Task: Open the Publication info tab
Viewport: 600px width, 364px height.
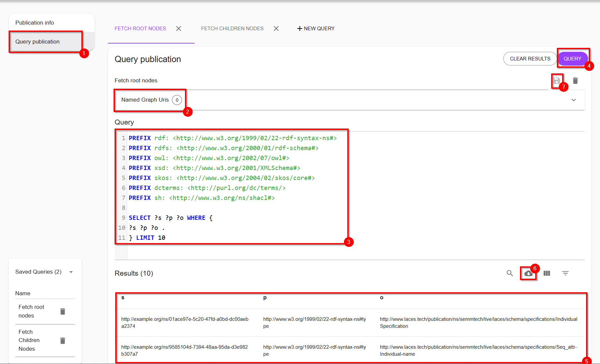Action: point(35,22)
